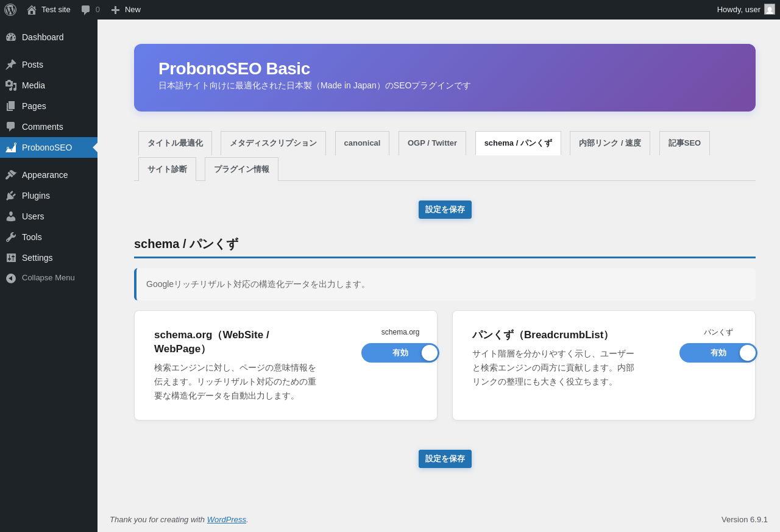Click the Media library icon
The image size is (780, 532).
[x=11, y=85]
